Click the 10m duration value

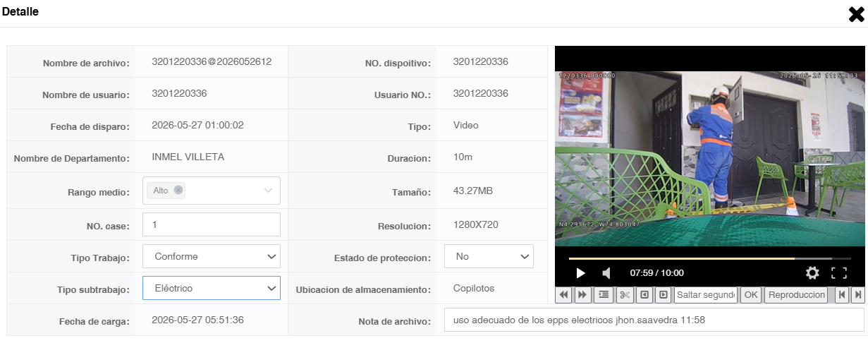point(463,157)
